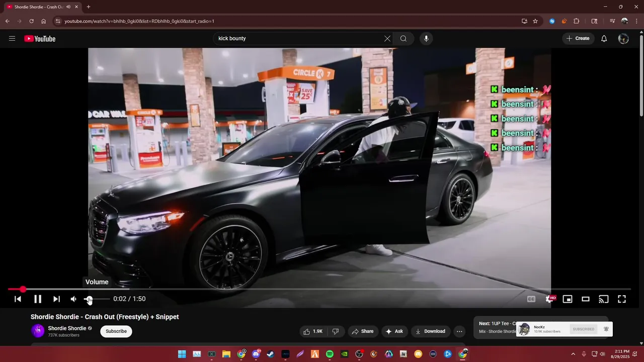This screenshot has width=644, height=362.
Task: Clear the search box with the X
Action: [387, 39]
